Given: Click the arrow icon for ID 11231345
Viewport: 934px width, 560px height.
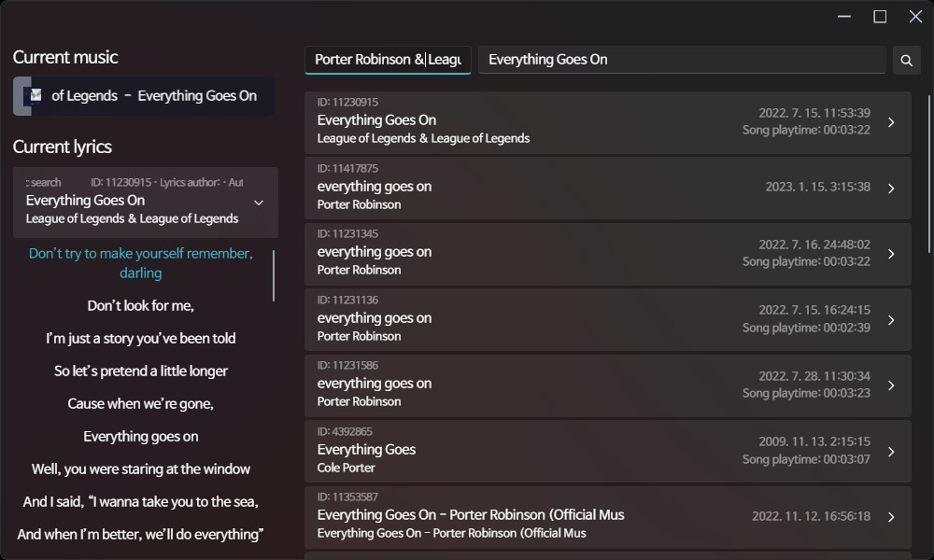Looking at the screenshot, I should tap(891, 254).
